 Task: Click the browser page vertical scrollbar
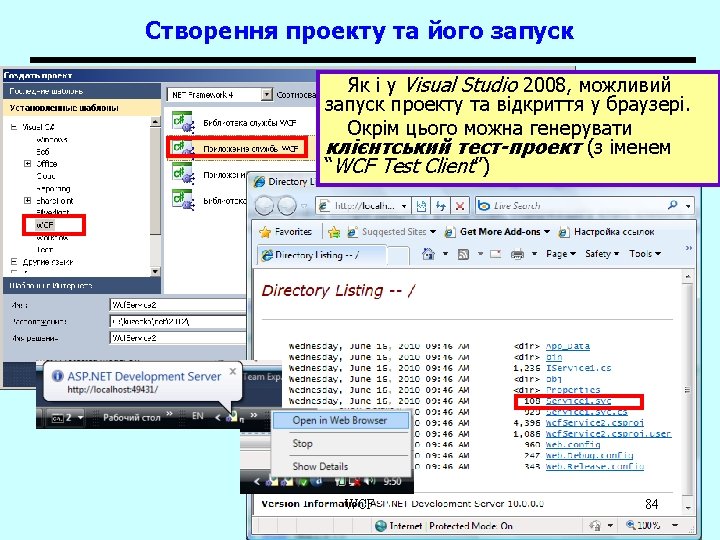pos(687,392)
